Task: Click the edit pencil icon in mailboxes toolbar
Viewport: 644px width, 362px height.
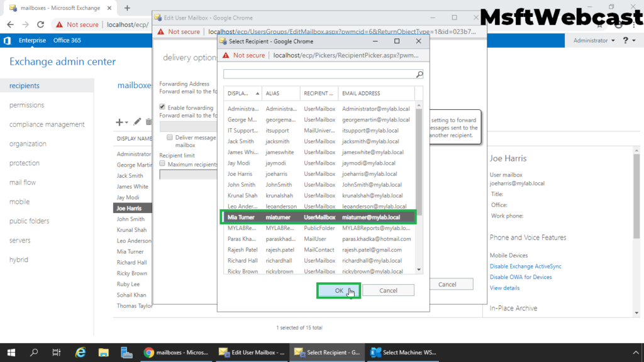Action: pyautogui.click(x=136, y=121)
